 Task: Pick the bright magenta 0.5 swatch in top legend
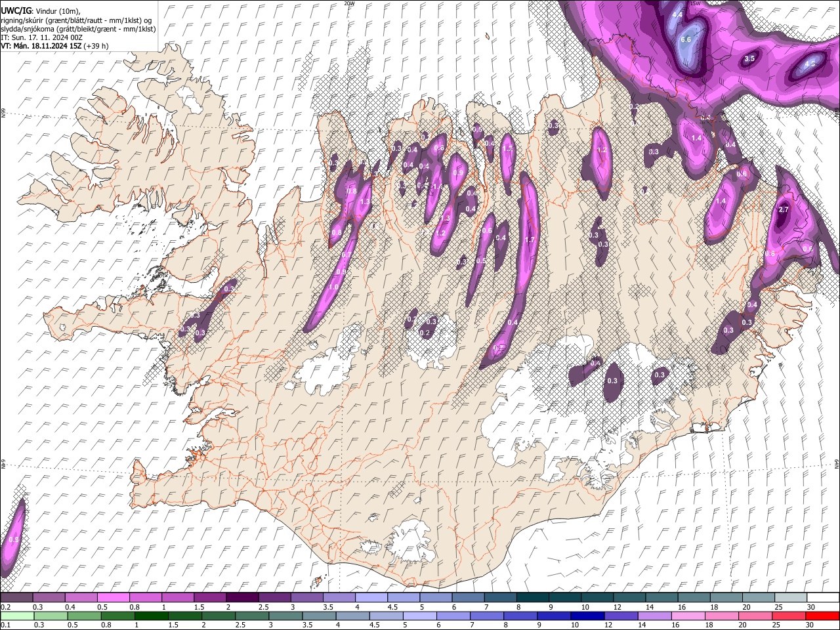coord(113,598)
